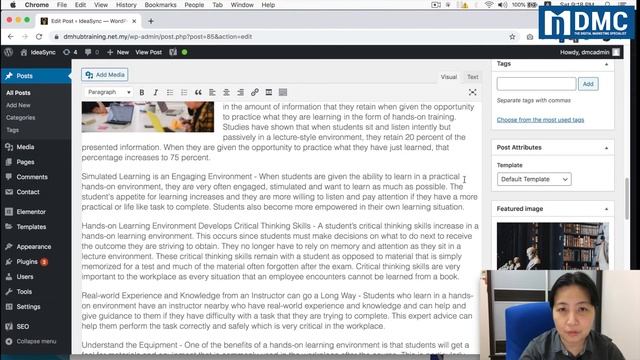Open the Howdy, dmcadmin account menu
640x360 pixels.
(590, 52)
